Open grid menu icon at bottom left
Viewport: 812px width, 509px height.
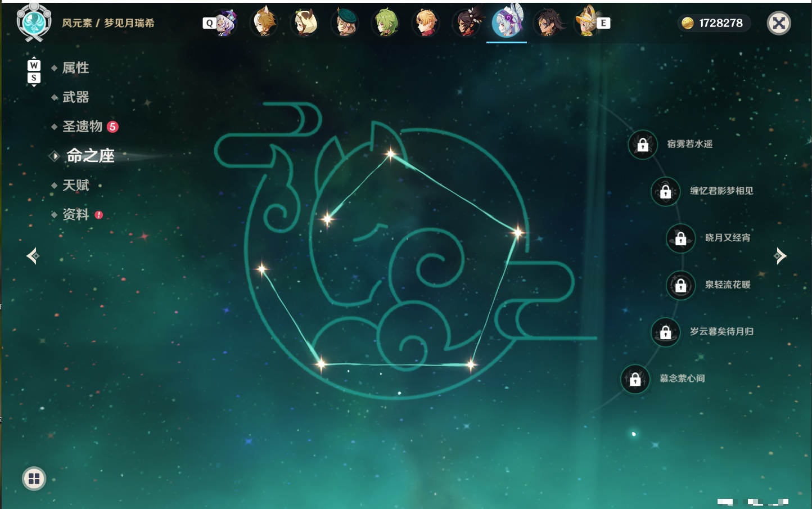click(34, 479)
